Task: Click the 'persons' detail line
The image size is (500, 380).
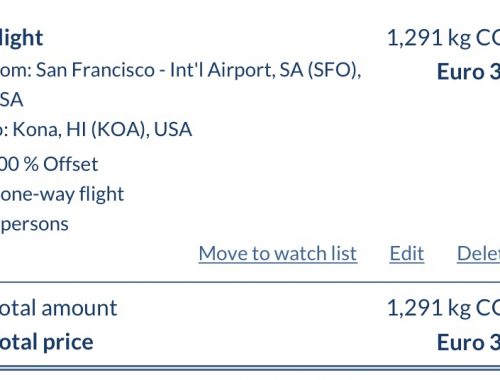Action: pyautogui.click(x=35, y=225)
